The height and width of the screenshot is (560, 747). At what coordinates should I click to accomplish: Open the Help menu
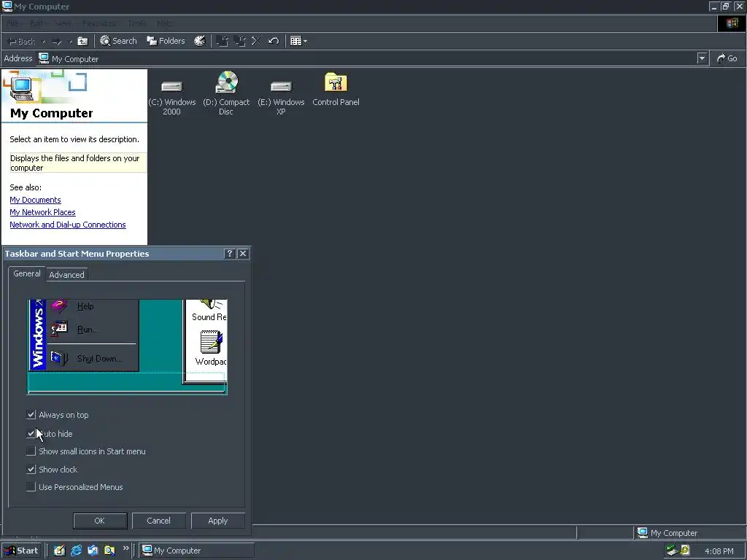click(x=164, y=23)
